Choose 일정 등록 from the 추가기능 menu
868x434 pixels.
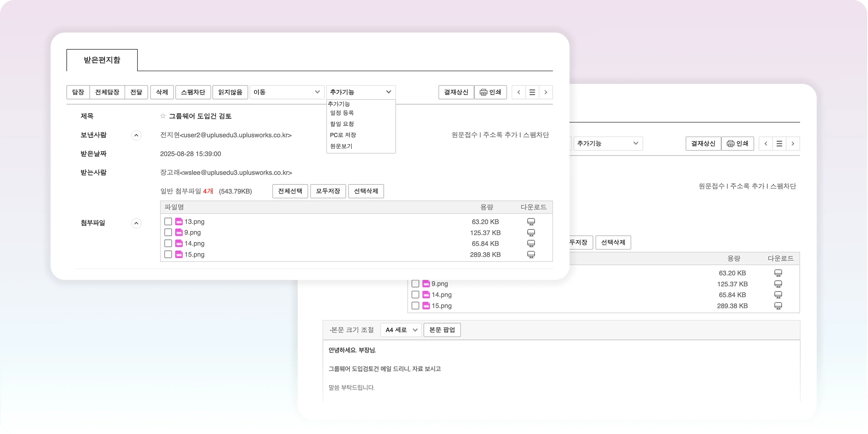pyautogui.click(x=342, y=113)
